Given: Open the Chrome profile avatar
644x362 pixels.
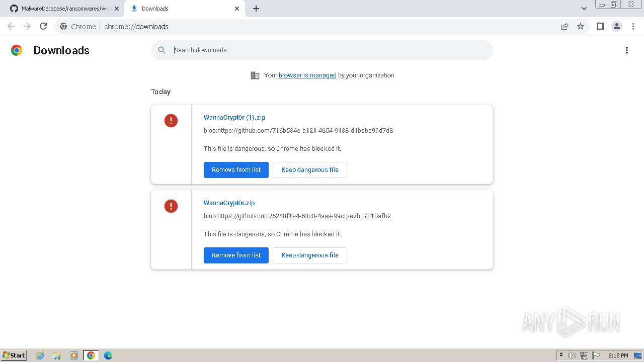Looking at the screenshot, I should coord(616,26).
